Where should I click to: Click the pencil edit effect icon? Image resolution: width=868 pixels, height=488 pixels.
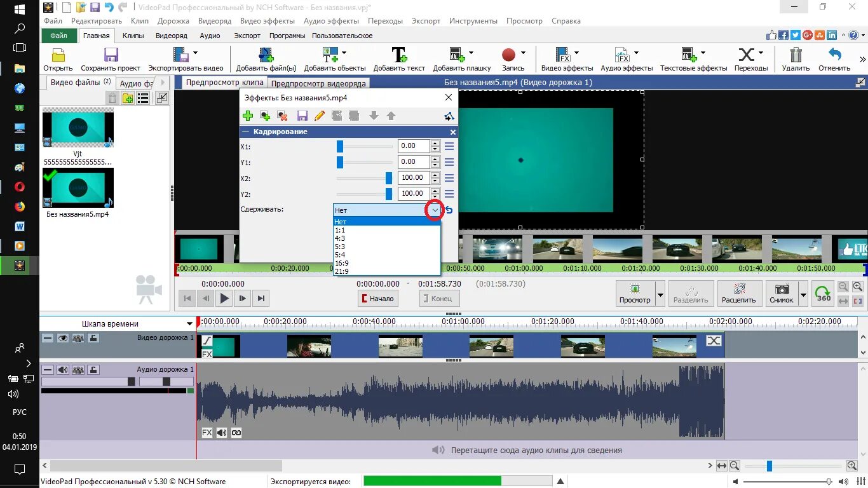320,116
